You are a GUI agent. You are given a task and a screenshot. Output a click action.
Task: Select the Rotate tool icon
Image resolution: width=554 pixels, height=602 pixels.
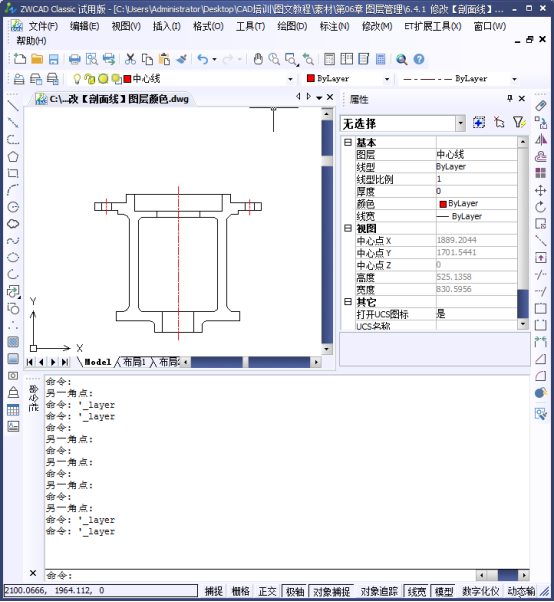pyautogui.click(x=541, y=207)
